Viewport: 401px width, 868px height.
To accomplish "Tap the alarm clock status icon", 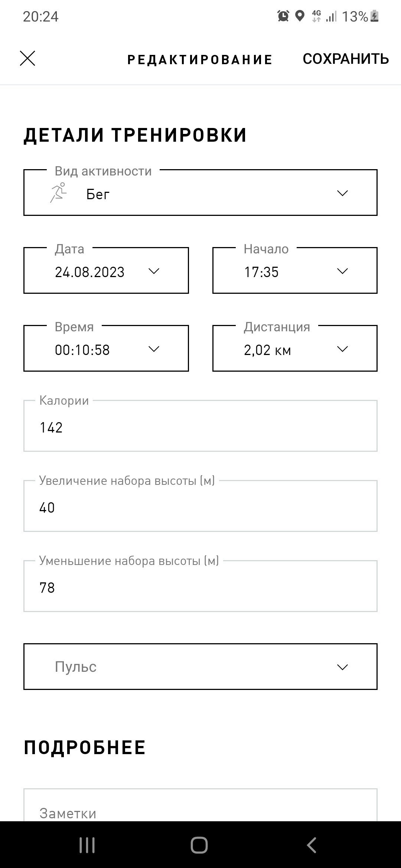I will [283, 16].
